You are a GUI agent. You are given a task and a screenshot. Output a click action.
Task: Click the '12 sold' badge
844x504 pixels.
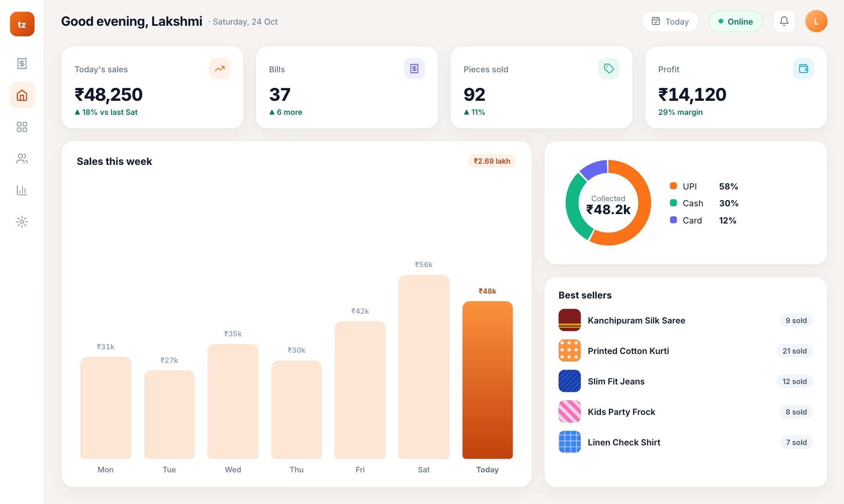click(794, 381)
